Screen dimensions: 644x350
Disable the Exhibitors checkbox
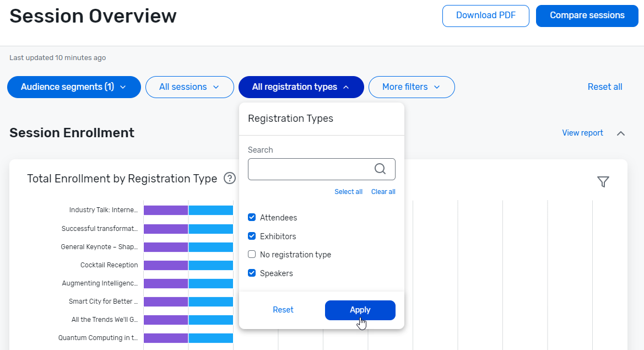[252, 236]
